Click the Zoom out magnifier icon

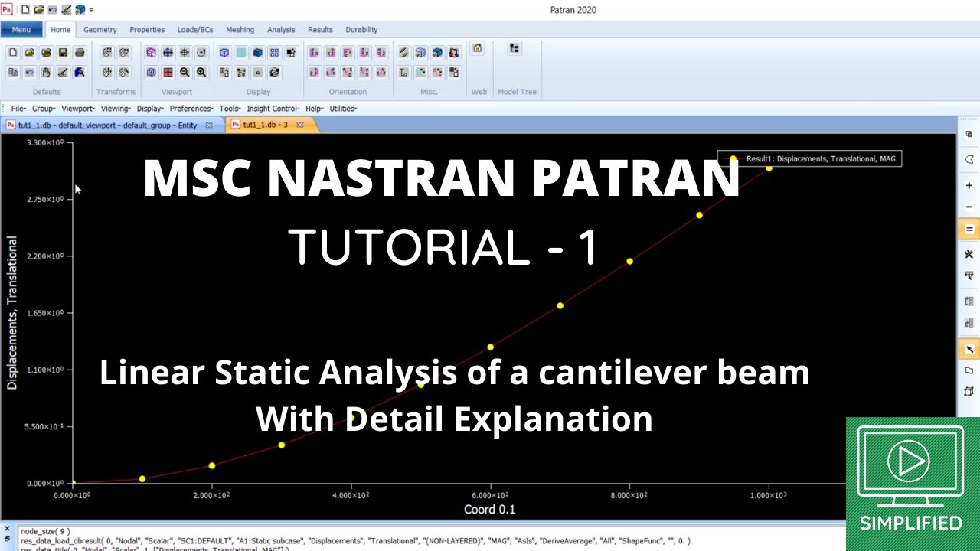(185, 73)
